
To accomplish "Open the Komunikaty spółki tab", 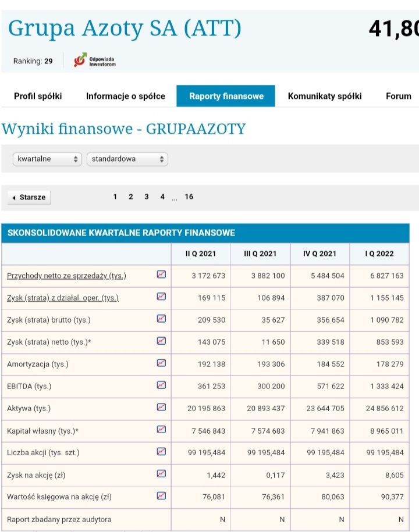I will pos(324,96).
